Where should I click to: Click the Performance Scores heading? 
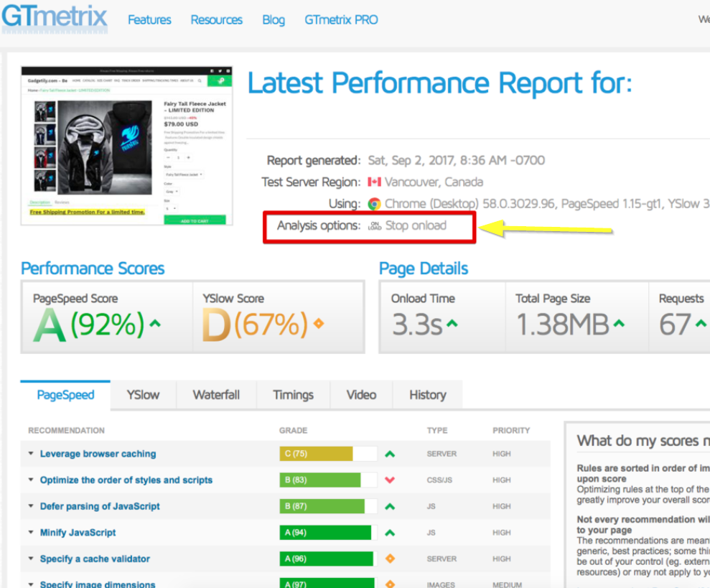93,269
